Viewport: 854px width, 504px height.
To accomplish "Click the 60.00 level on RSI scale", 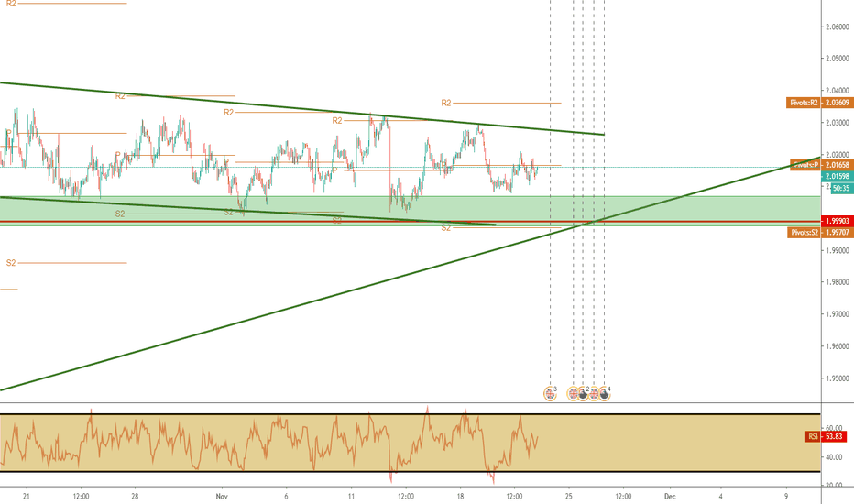I will pos(832,428).
